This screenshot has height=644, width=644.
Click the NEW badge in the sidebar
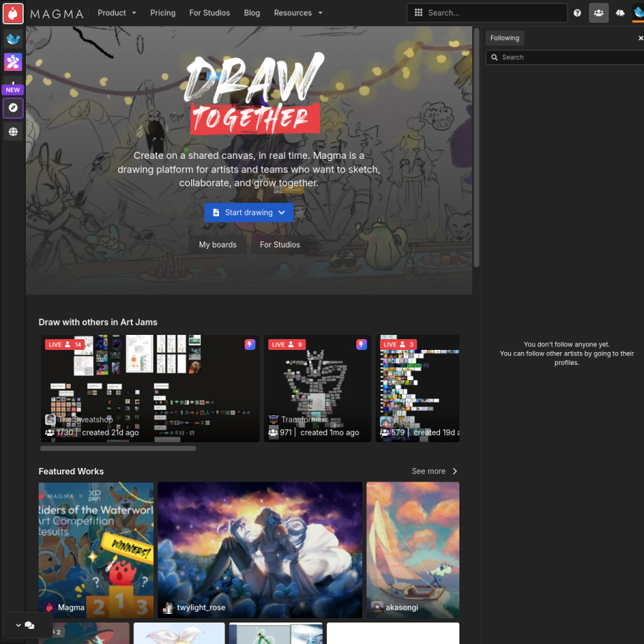[13, 89]
